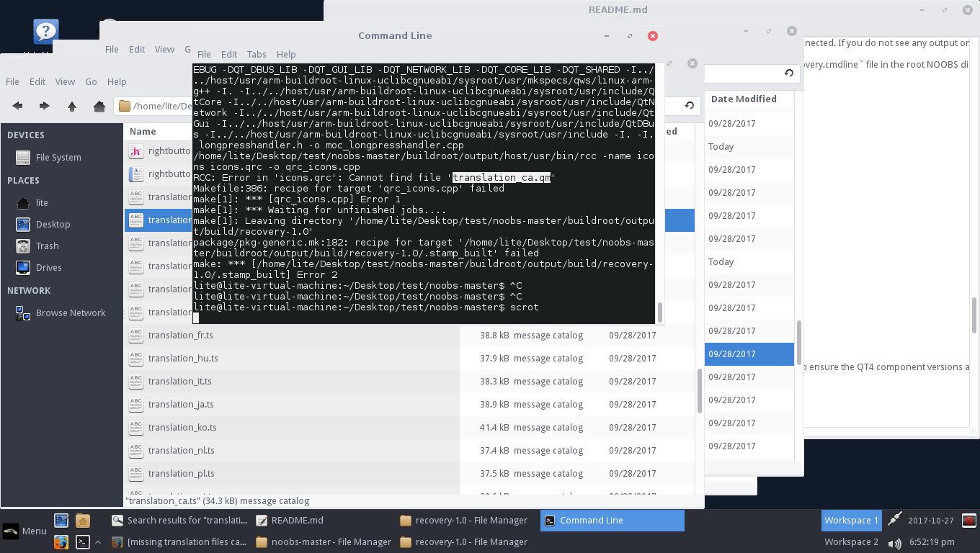Switch to Search results taskbar window
This screenshot has width=980, height=553.
tap(180, 520)
